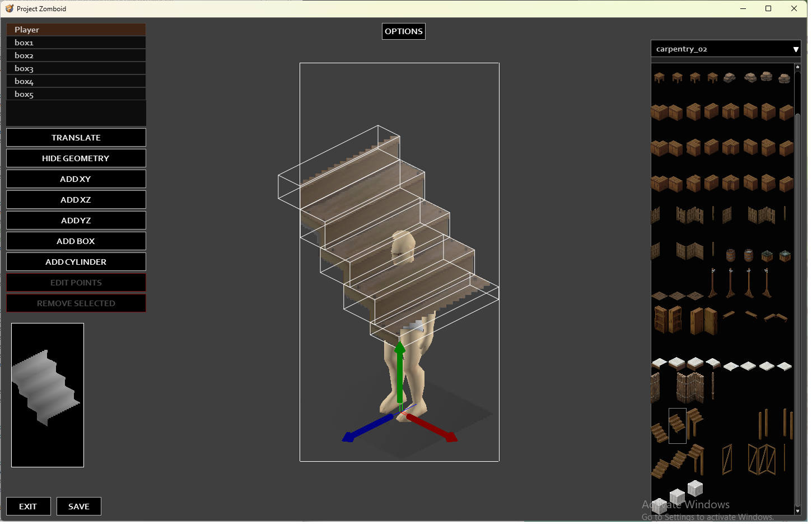Click the REMOVE SELECTED button
The height and width of the screenshot is (525, 812).
tap(76, 303)
